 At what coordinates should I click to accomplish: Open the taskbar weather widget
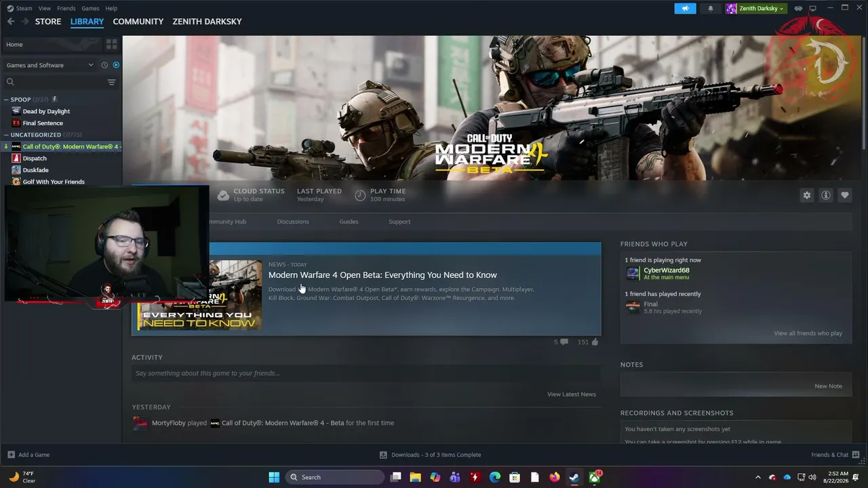(22, 477)
